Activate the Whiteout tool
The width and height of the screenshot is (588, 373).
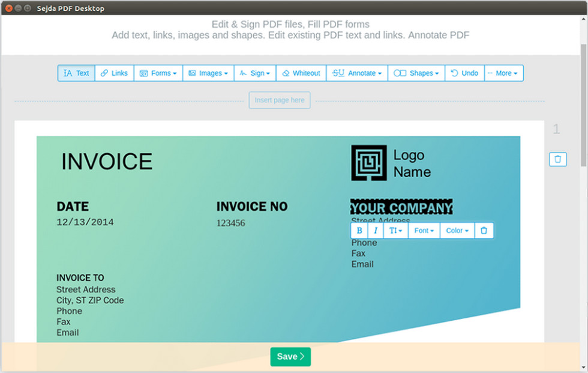click(x=301, y=73)
